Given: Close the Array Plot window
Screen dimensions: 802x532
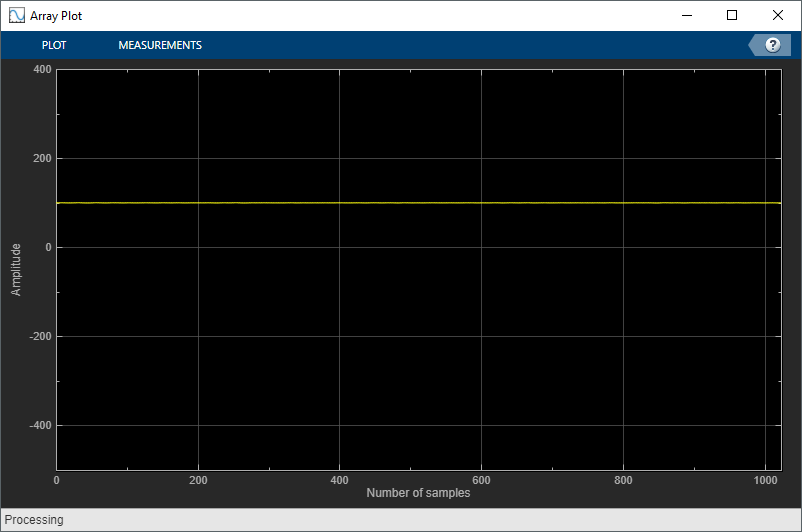Looking at the screenshot, I should [x=777, y=15].
